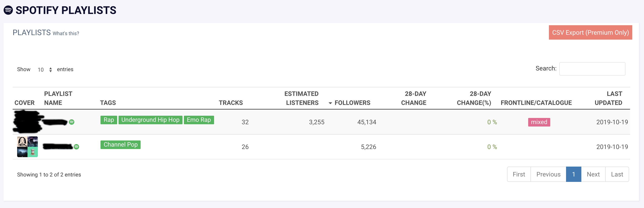Click the Followers sort arrow icon
644x208 pixels.
click(x=330, y=103)
